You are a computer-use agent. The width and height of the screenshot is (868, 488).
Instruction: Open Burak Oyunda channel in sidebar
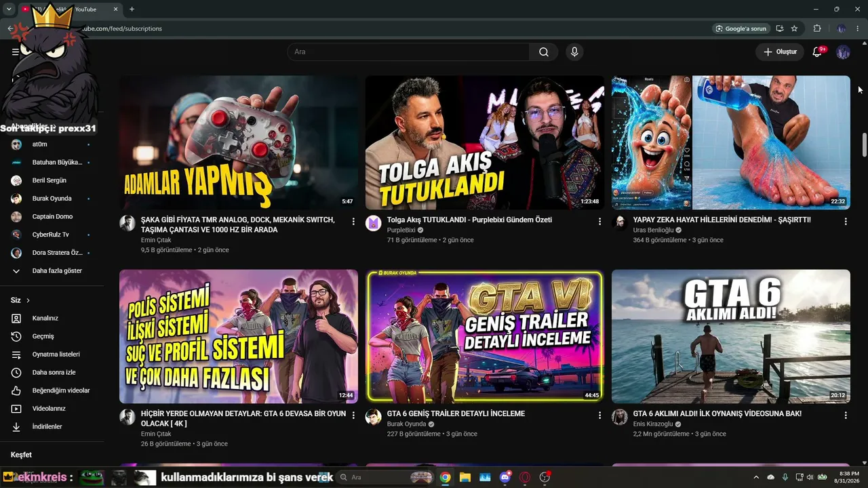52,199
